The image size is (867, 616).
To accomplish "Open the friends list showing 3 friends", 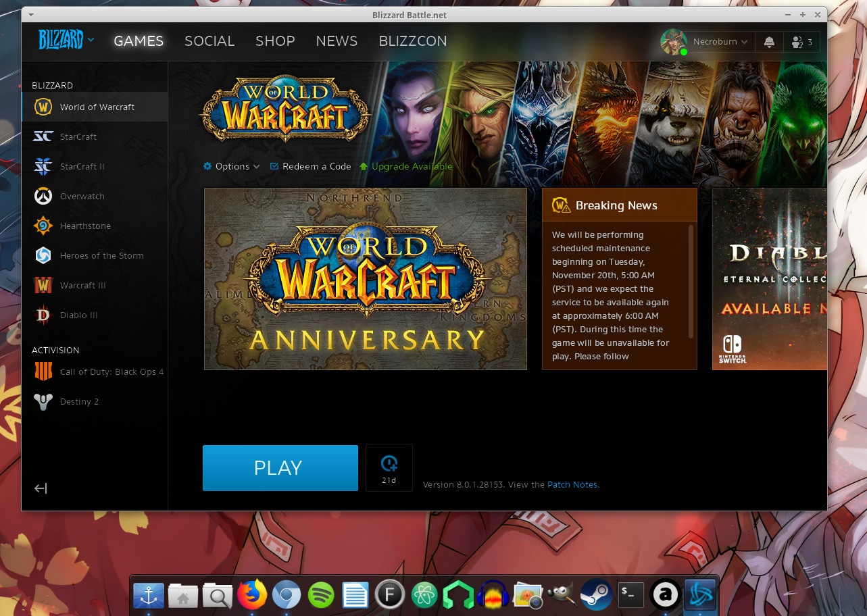I will point(801,41).
